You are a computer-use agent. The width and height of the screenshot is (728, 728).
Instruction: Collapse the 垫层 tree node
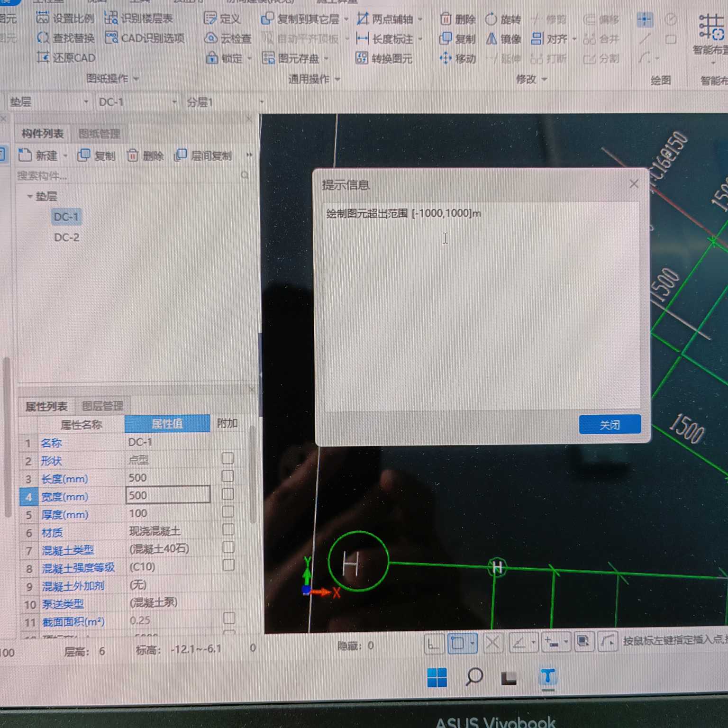click(x=29, y=196)
